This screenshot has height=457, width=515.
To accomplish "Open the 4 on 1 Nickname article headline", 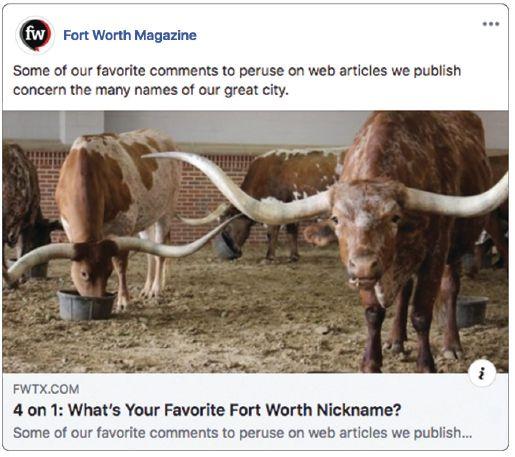I will click(207, 410).
